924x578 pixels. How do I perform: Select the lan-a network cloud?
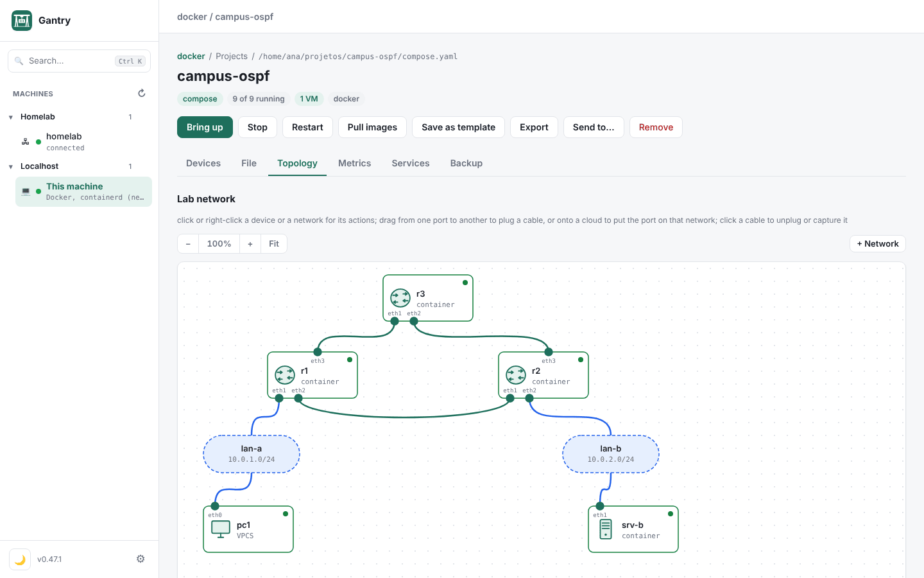[x=252, y=454]
